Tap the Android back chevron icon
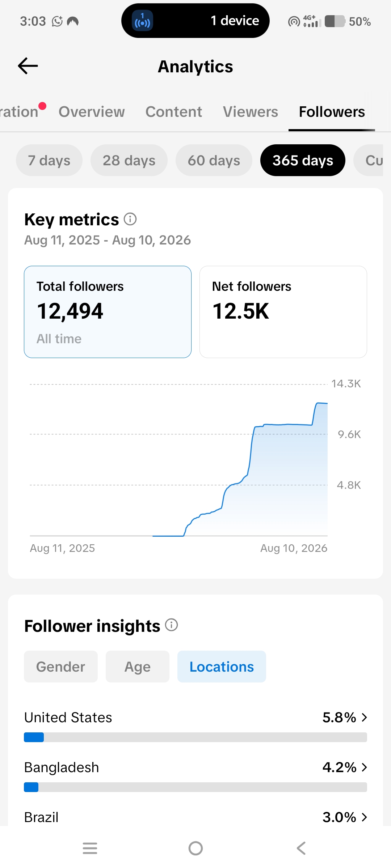Screen dimensions: 391x868 (x=301, y=848)
